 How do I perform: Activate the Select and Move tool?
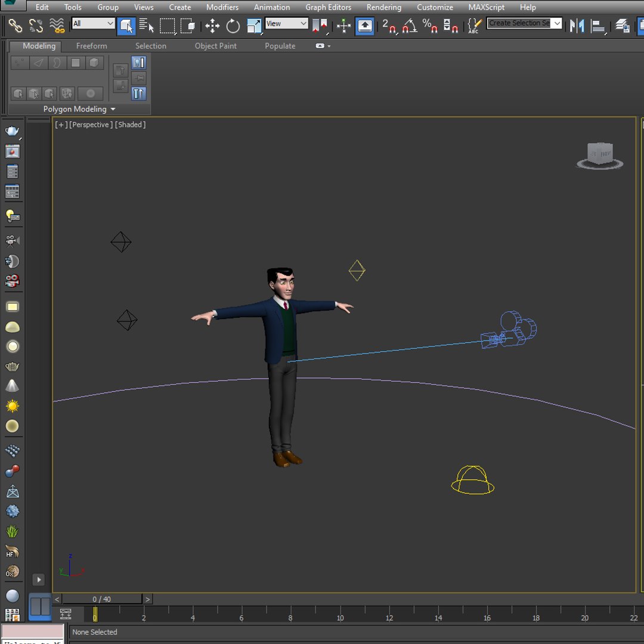click(x=212, y=26)
